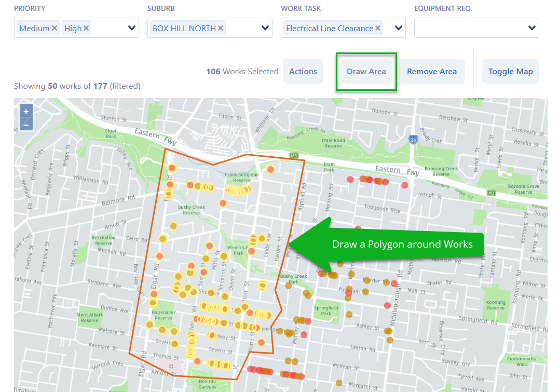Click the hospital cross icon near Arnold St
Viewport: 559px width, 392px height.
point(171,367)
